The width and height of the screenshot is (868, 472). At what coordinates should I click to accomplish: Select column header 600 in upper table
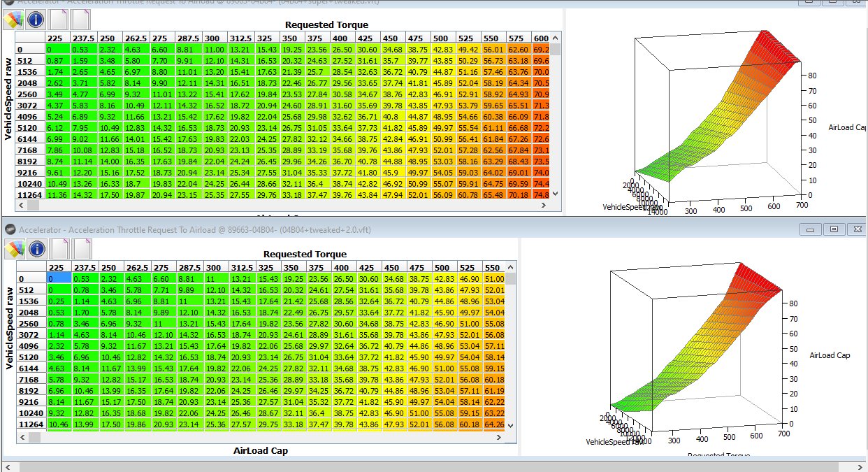(540, 38)
